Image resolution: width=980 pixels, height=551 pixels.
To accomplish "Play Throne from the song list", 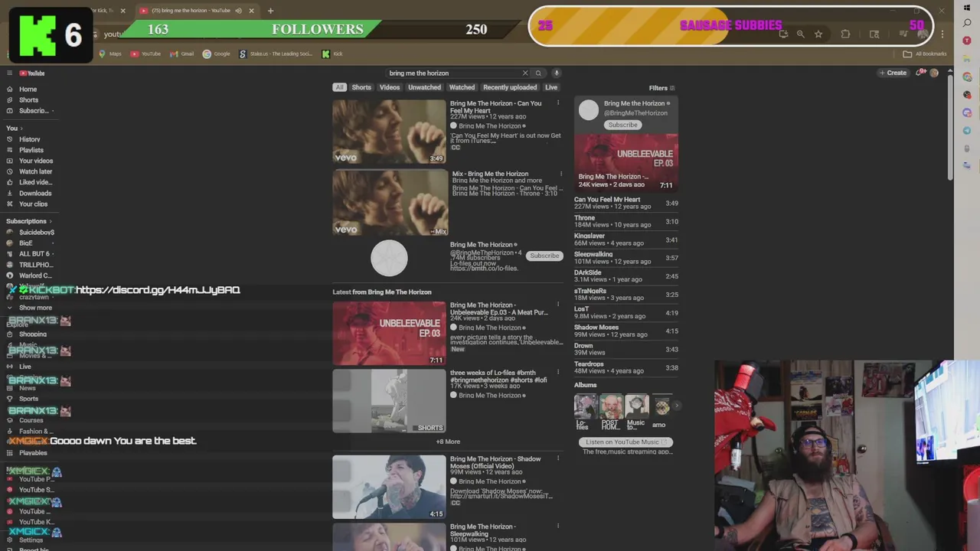I will [626, 221].
